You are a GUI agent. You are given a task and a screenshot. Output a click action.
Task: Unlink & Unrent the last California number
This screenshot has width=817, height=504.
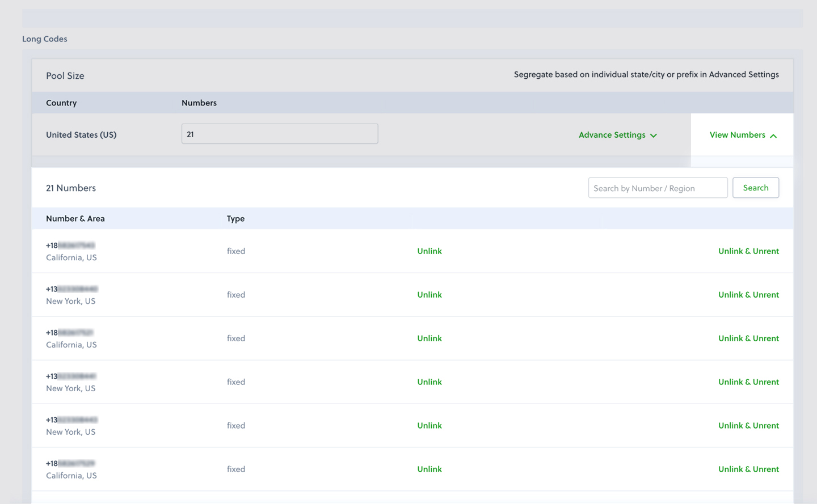748,469
